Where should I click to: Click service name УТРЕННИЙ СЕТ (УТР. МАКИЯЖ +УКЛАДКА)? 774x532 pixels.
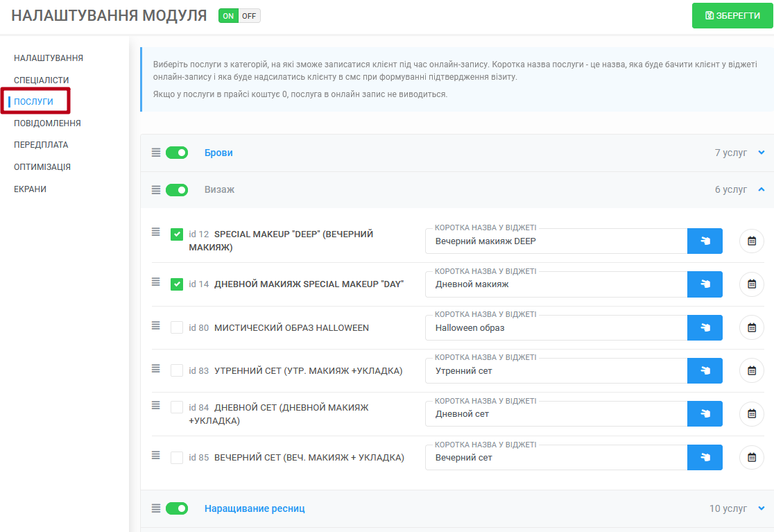pos(308,370)
